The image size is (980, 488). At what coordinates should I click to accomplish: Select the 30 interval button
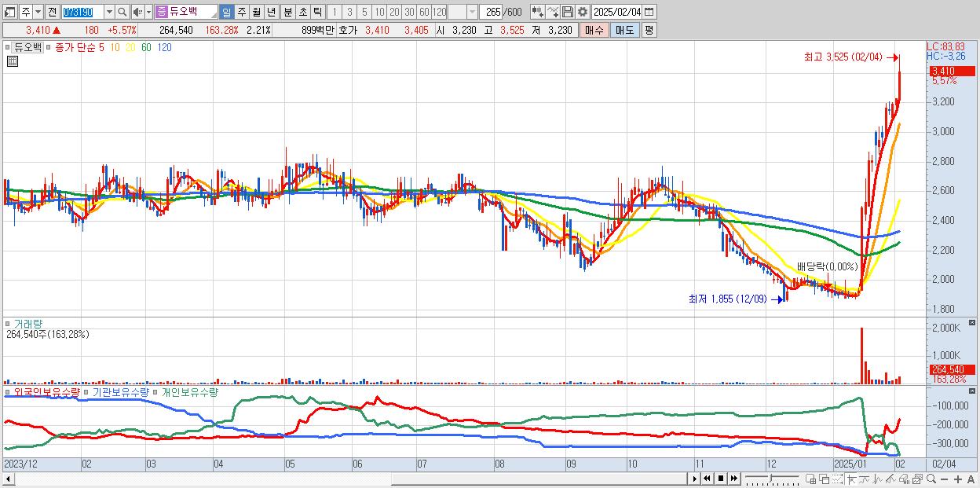[410, 12]
